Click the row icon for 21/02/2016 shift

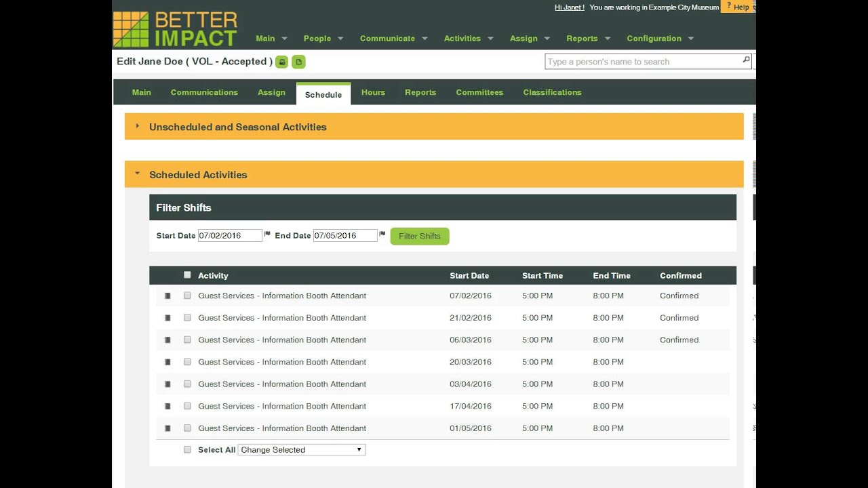click(x=167, y=318)
